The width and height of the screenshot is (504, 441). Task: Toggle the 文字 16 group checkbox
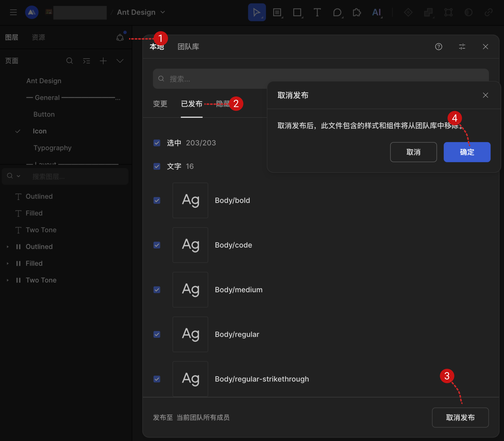[157, 166]
